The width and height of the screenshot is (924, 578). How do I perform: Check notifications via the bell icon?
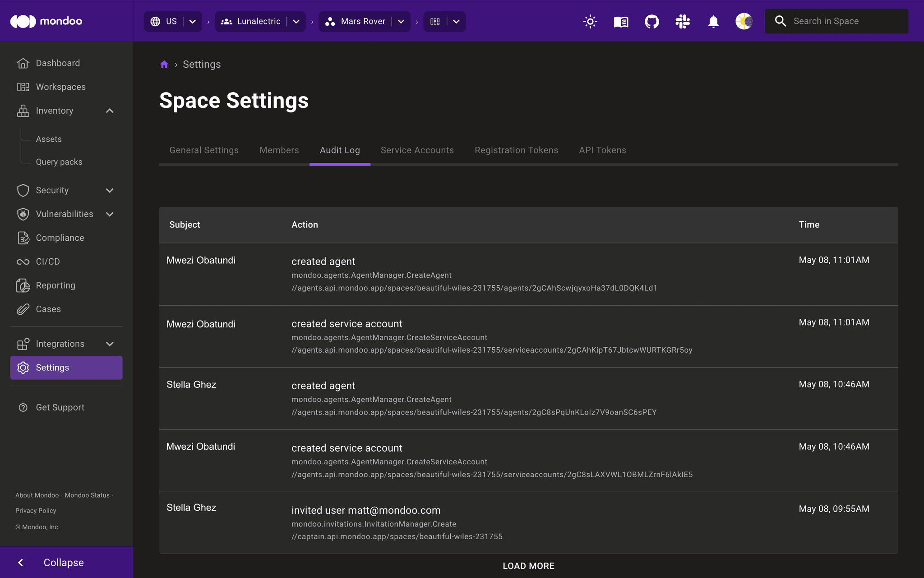pos(713,21)
